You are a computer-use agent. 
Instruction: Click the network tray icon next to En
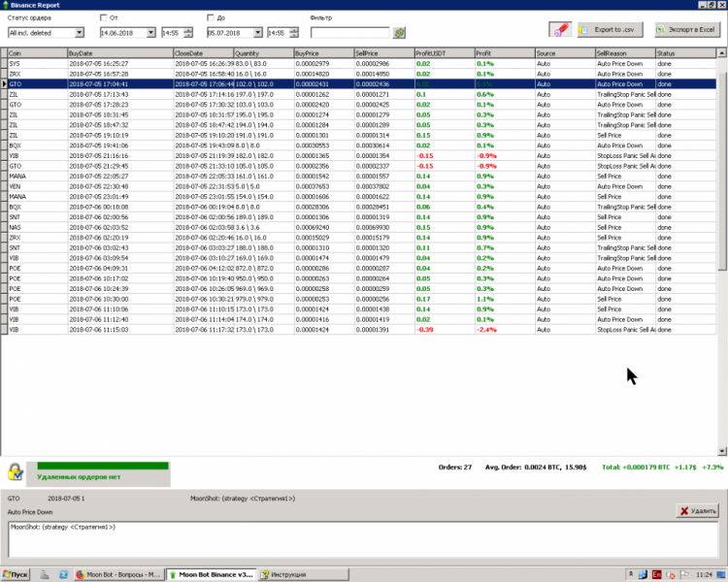pyautogui.click(x=643, y=574)
